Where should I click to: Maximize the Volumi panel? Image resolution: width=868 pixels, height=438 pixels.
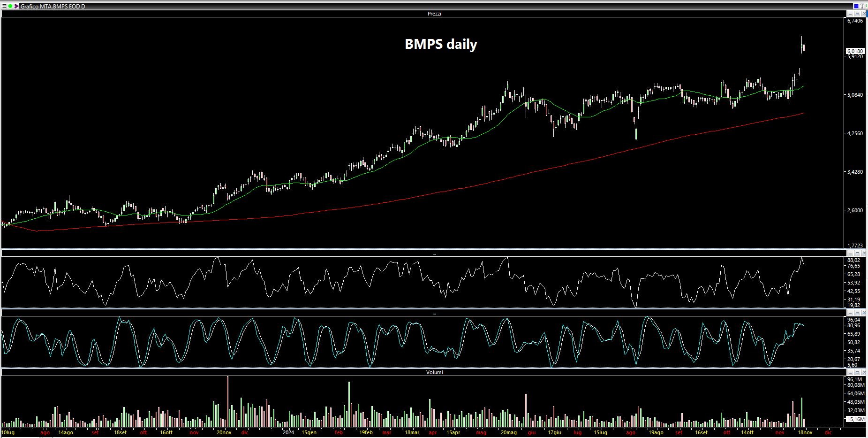tap(857, 372)
